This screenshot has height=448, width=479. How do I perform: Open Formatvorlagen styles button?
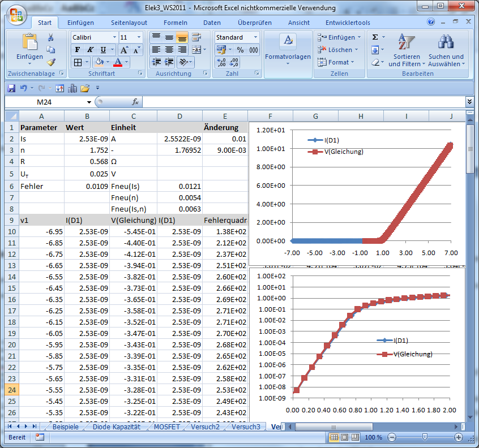[x=288, y=49]
